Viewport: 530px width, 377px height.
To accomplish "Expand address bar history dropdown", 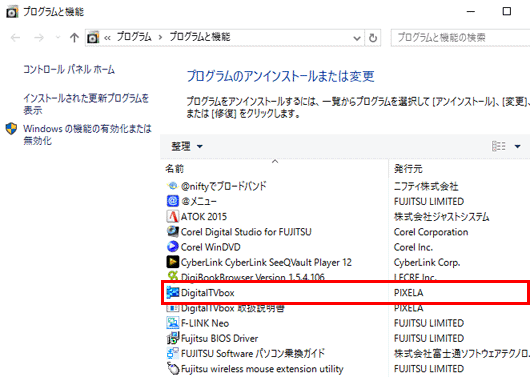I will (357, 38).
